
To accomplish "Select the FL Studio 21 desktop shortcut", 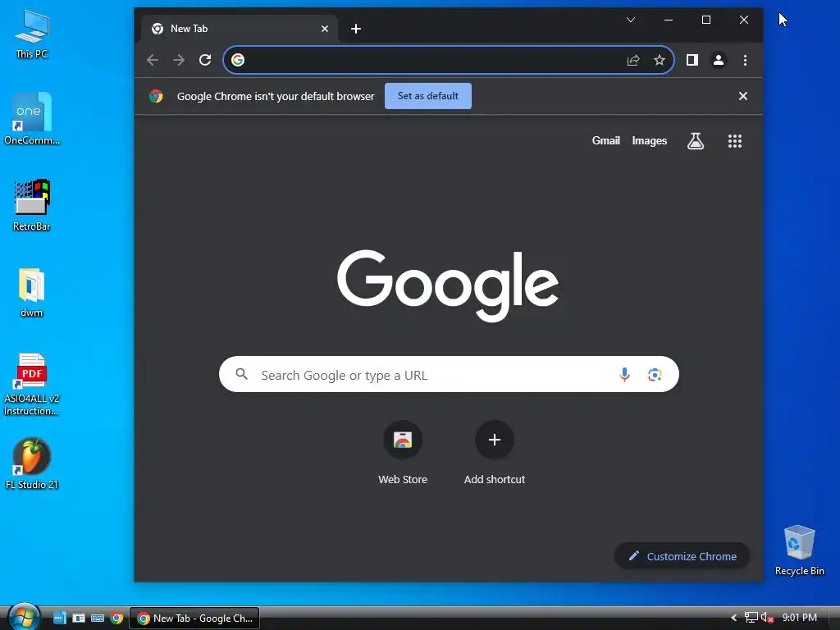I will pyautogui.click(x=32, y=464).
